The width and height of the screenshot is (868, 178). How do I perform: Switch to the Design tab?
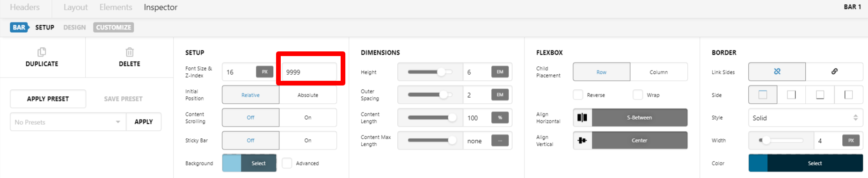pyautogui.click(x=74, y=28)
